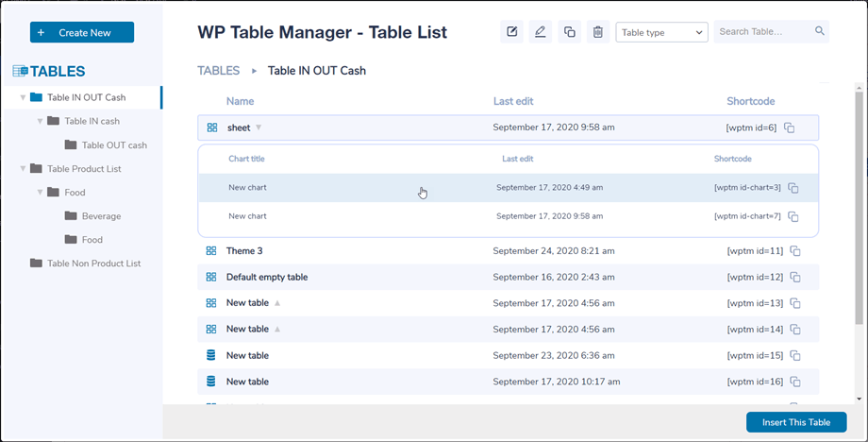Click the Insert This Table button
The image size is (868, 442).
(x=795, y=422)
